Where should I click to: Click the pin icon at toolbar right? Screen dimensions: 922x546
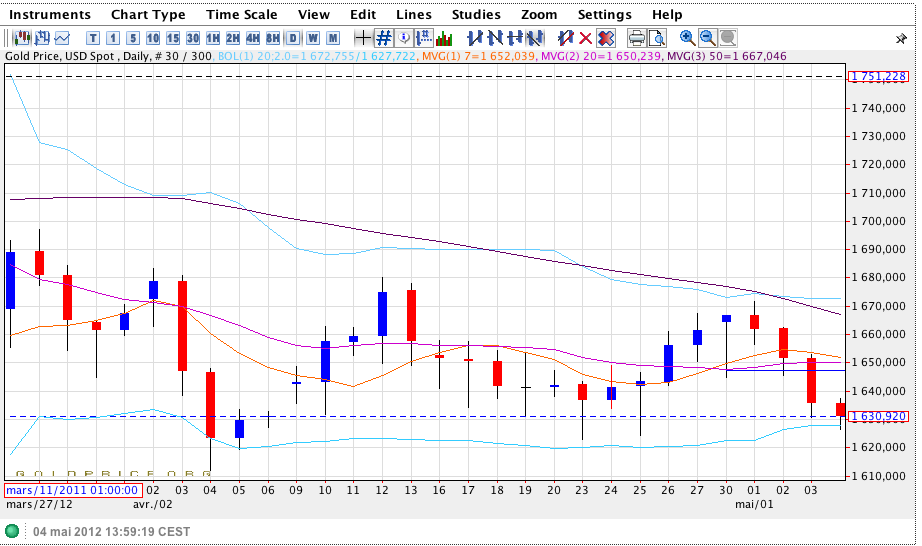tap(900, 38)
